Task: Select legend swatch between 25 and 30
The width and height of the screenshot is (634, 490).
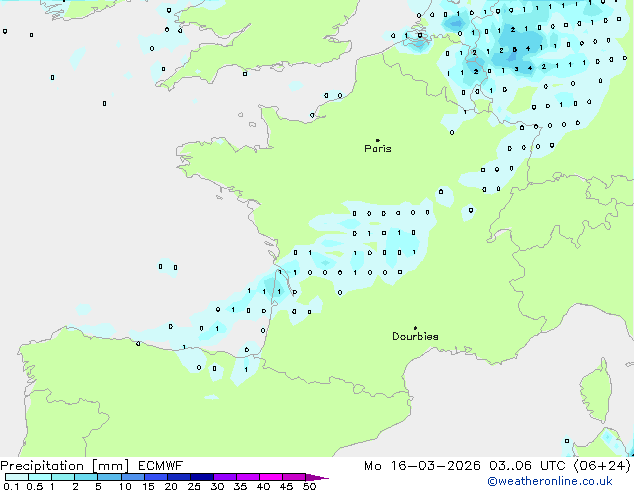Action: click(x=202, y=477)
